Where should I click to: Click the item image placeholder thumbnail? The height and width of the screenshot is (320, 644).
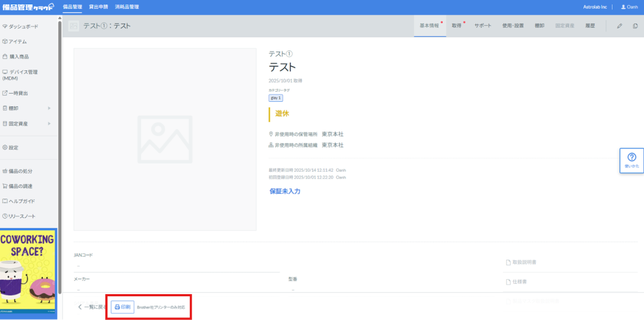tap(165, 140)
